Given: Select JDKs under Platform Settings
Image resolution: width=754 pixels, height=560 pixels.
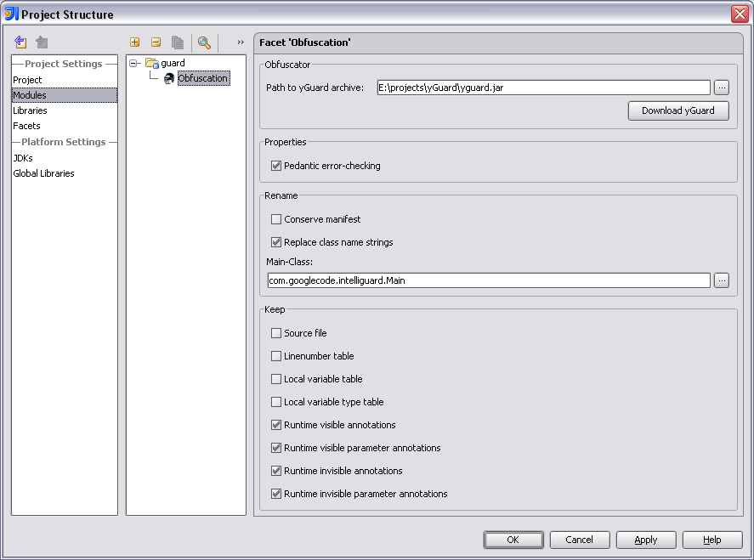Looking at the screenshot, I should click(x=23, y=158).
